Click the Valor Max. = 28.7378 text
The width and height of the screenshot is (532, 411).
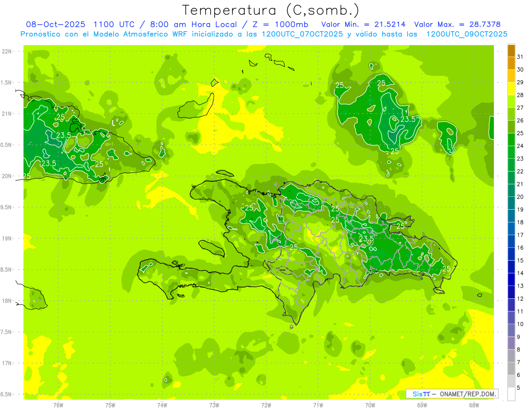click(457, 24)
